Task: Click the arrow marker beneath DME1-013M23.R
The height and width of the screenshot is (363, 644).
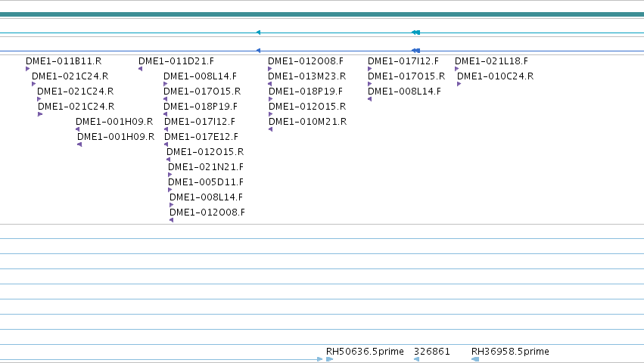Action: (270, 84)
